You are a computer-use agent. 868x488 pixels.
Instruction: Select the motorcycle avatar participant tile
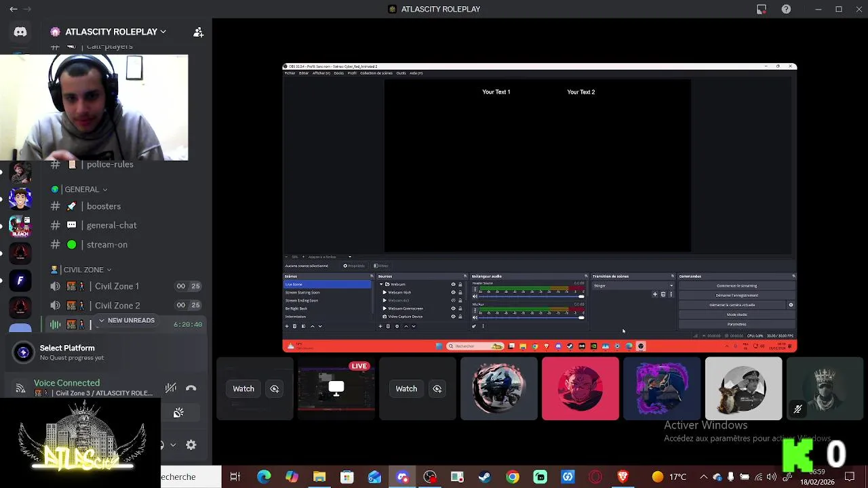pos(499,388)
